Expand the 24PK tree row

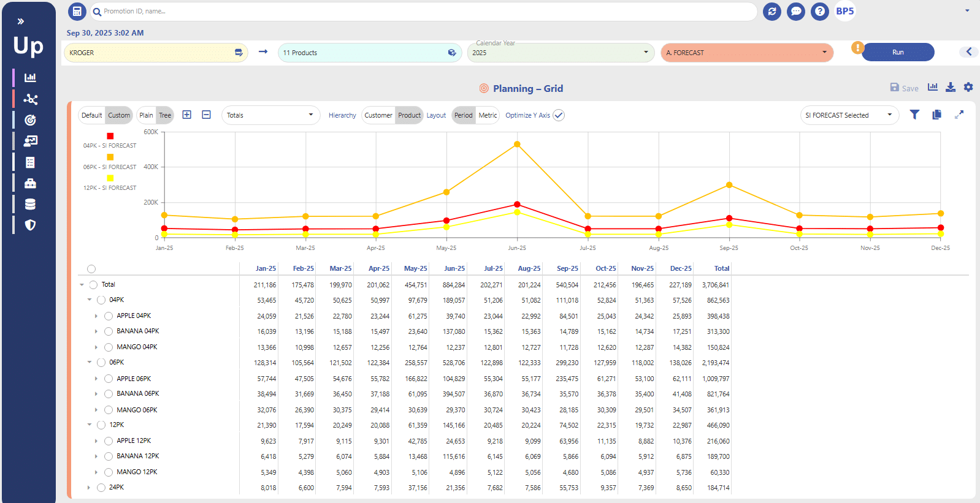point(89,488)
